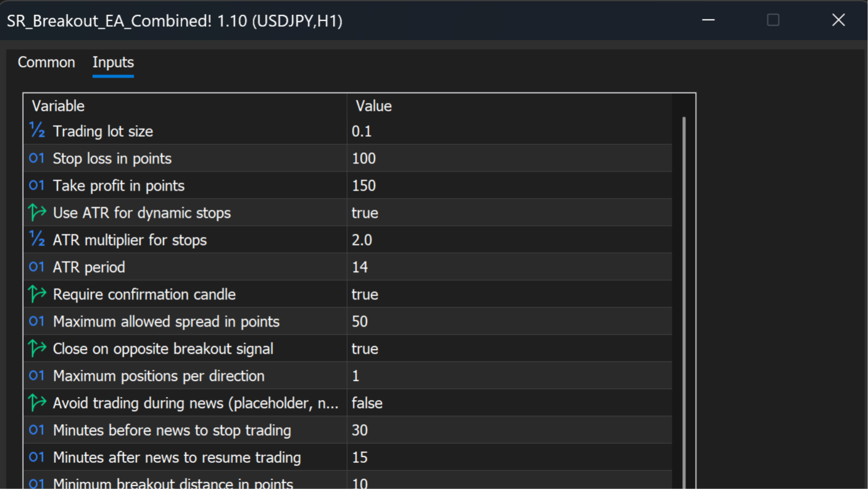This screenshot has height=489, width=868.
Task: Click the green arrow icon for Use ATR
Action: point(37,212)
